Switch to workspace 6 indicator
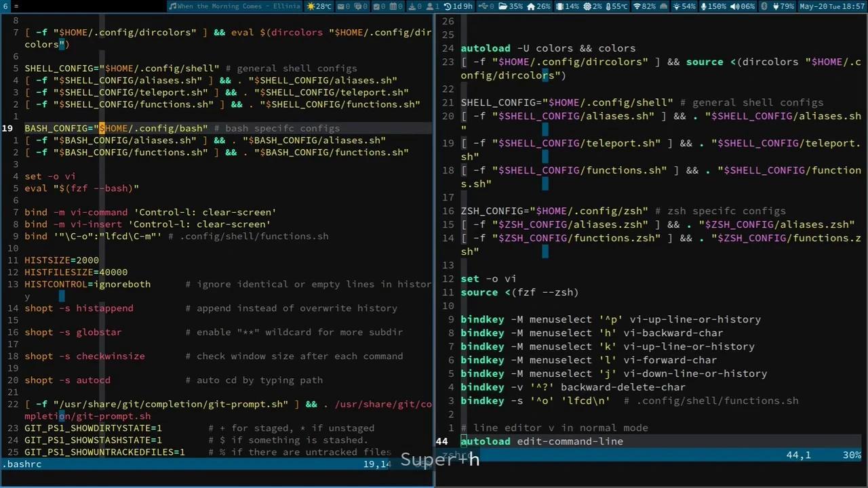 [x=5, y=6]
